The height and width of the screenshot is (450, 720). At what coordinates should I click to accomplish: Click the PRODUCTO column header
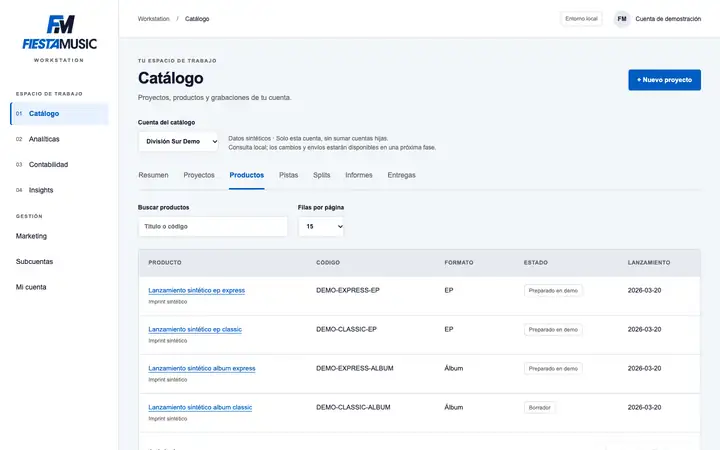[x=165, y=263]
